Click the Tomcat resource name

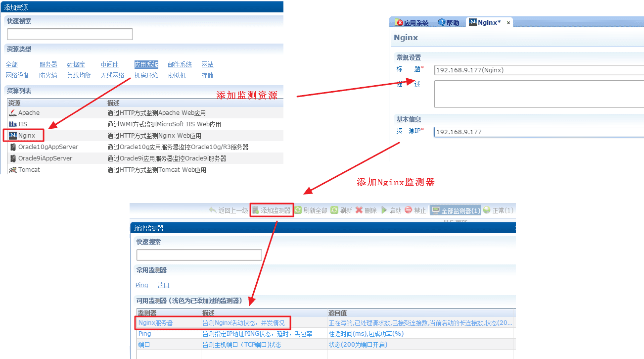[29, 170]
